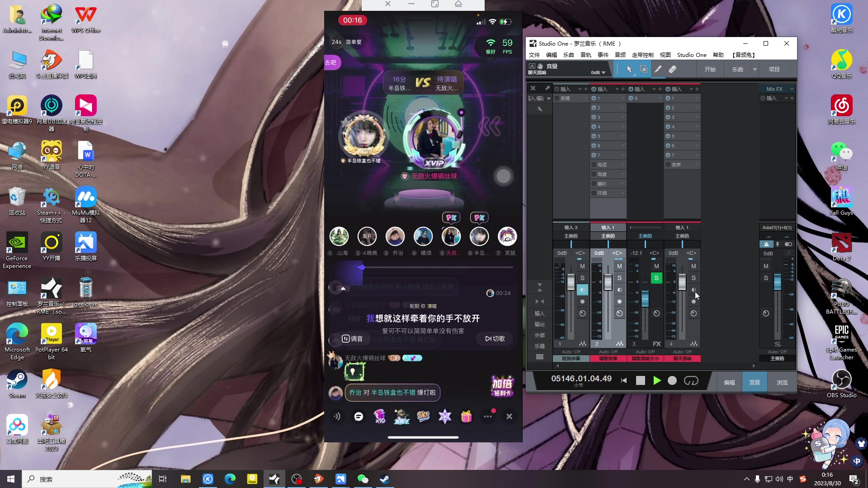Open channel 1 input selector 输入 3
This screenshot has width=868, height=488.
click(571, 227)
